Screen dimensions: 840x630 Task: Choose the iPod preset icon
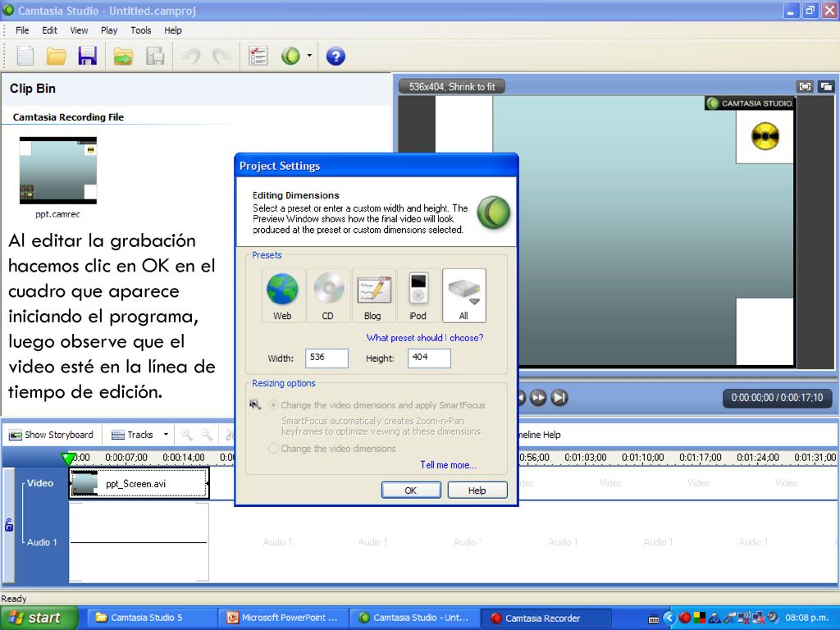(418, 295)
